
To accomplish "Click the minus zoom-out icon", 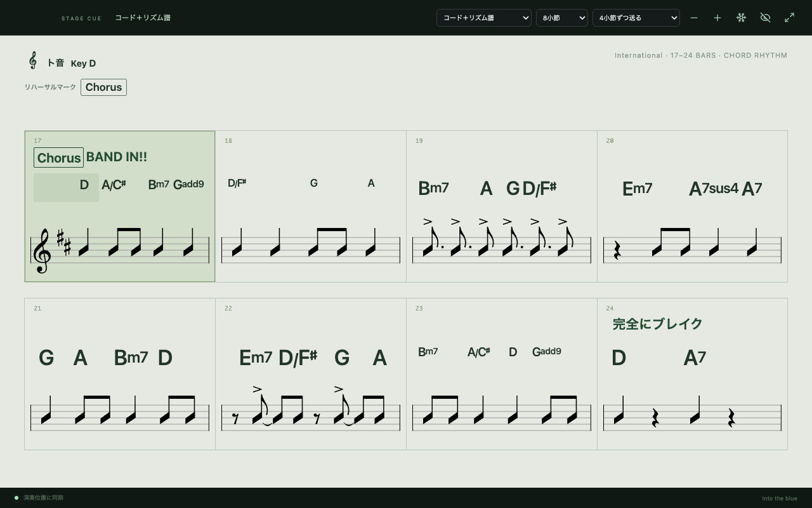I will point(694,18).
